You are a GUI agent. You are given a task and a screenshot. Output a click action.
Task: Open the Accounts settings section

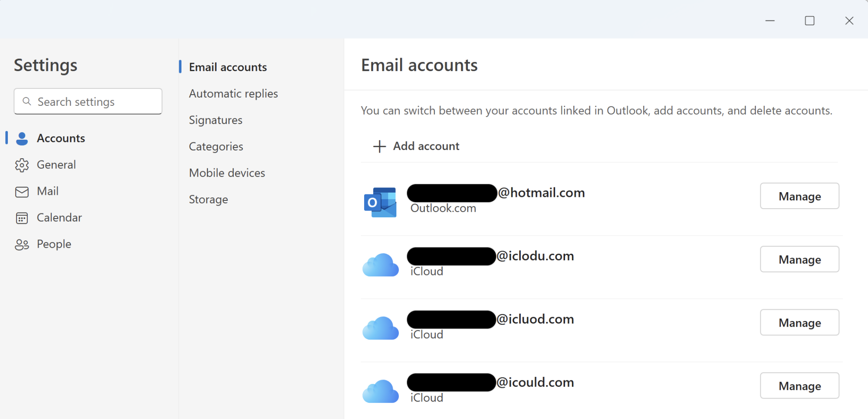pos(61,138)
